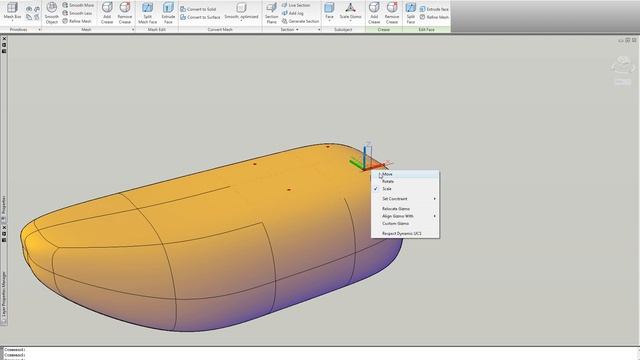This screenshot has height=360, width=640.
Task: Click the Smooth, optimized button
Action: click(242, 11)
